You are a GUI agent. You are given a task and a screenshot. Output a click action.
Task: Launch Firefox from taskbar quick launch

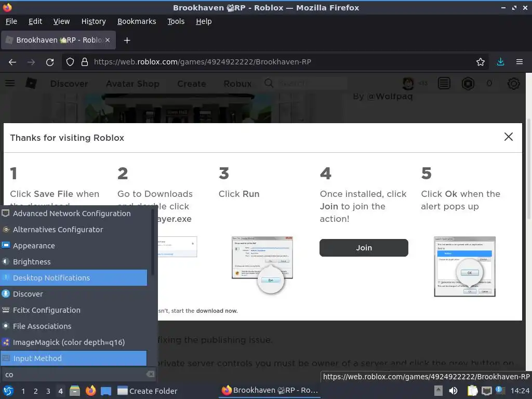pos(90,391)
